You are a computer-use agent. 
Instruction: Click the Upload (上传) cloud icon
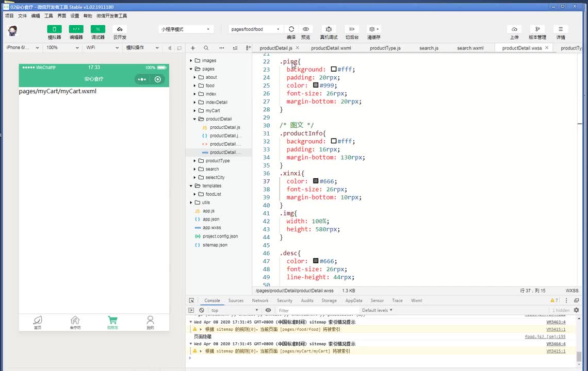point(514,29)
